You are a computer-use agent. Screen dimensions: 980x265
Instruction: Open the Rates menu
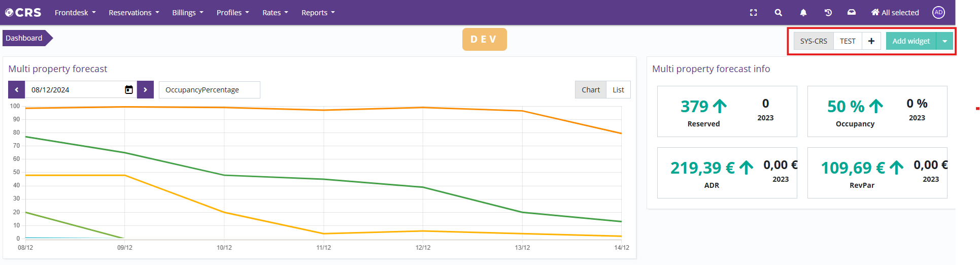(275, 13)
